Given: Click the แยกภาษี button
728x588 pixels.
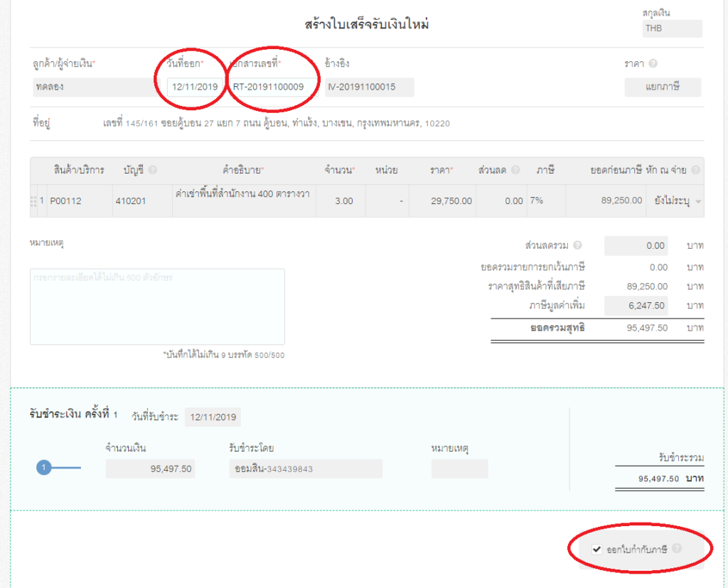Looking at the screenshot, I should [x=662, y=85].
